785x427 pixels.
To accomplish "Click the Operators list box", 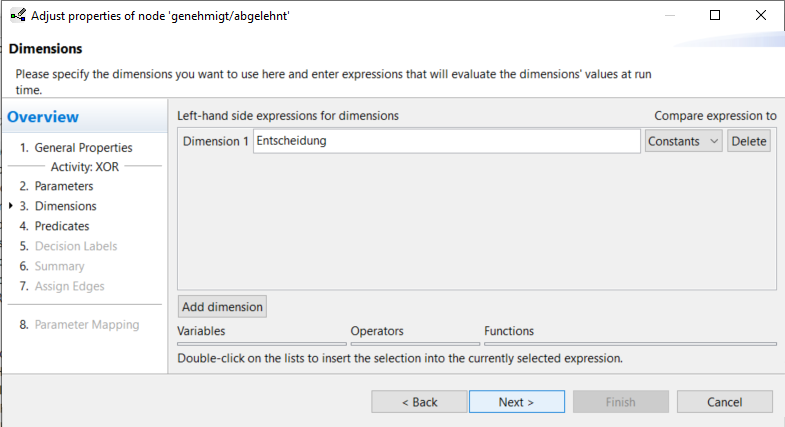I will 415,343.
